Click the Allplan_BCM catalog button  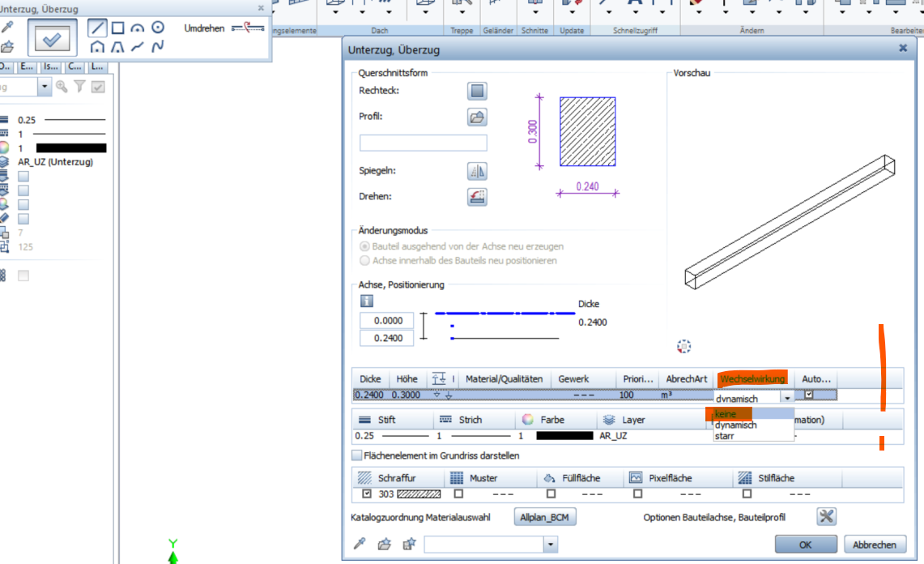(545, 517)
